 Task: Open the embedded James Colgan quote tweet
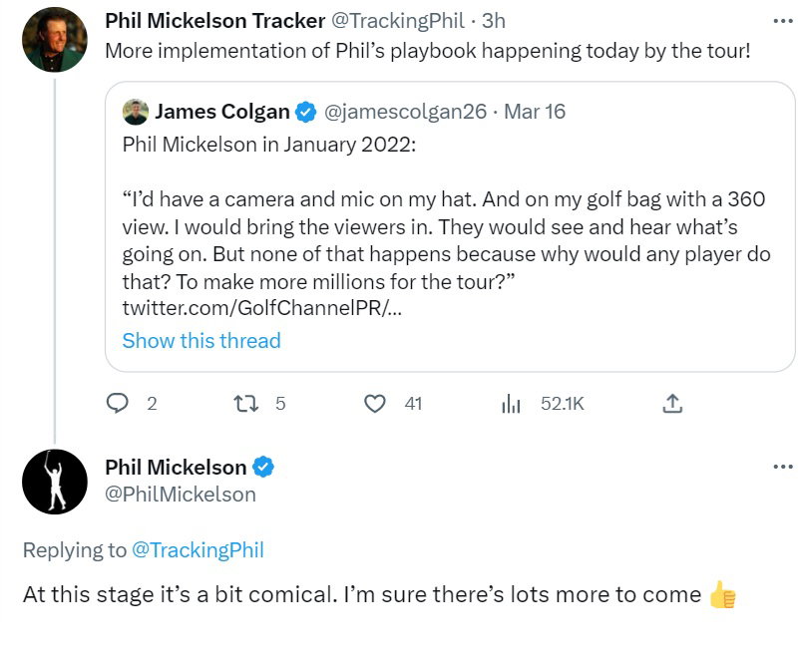click(444, 224)
